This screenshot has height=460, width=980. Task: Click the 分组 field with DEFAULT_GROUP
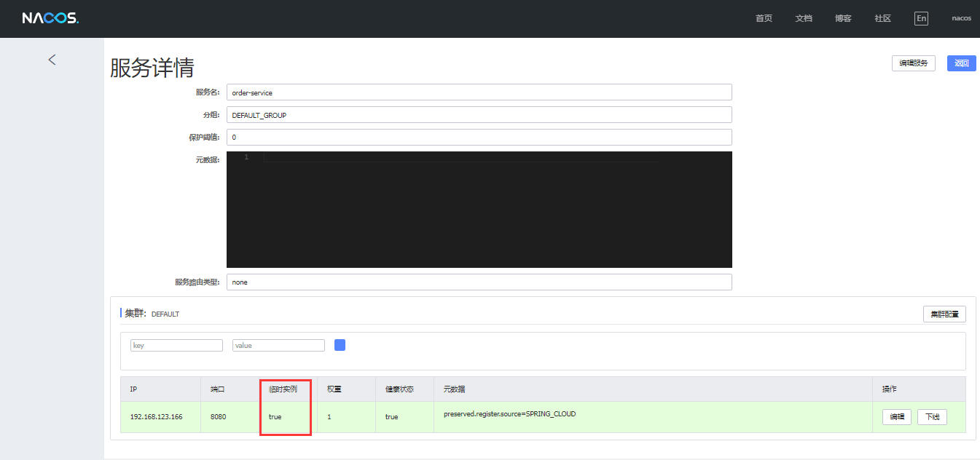pyautogui.click(x=479, y=115)
